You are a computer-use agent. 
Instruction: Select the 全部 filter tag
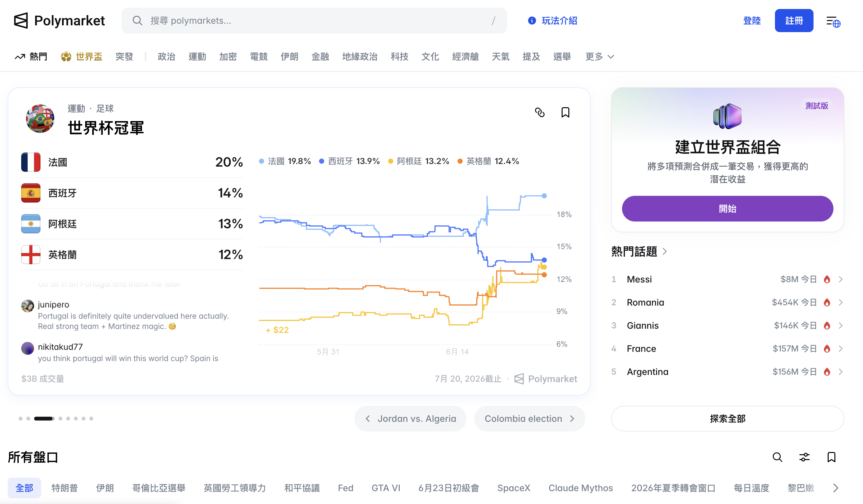click(x=24, y=488)
